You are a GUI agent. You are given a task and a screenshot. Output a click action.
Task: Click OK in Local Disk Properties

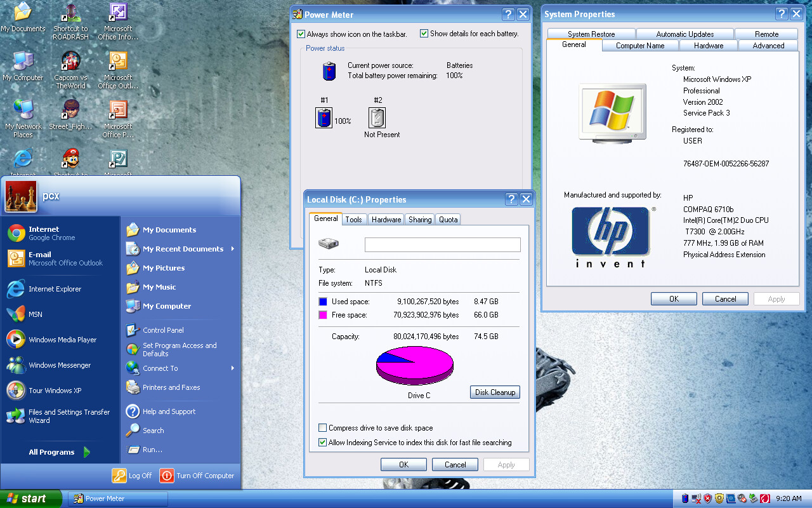click(x=403, y=465)
